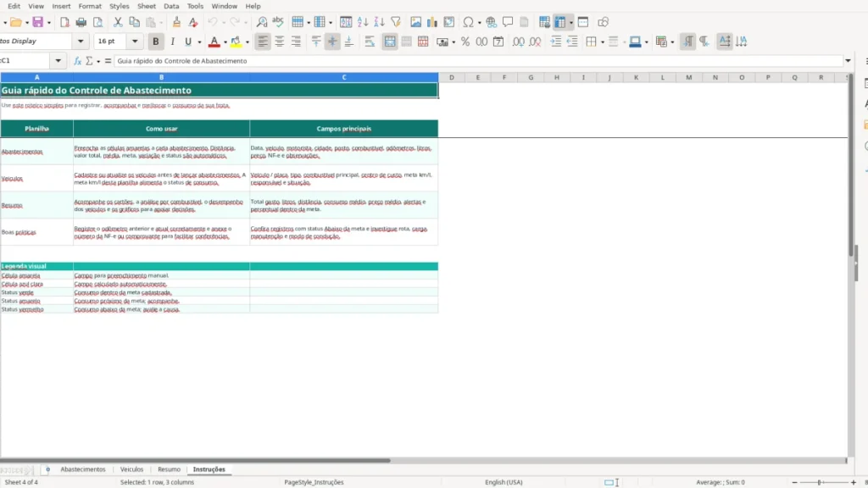Insert a hyperlink from the toolbar

tap(491, 22)
